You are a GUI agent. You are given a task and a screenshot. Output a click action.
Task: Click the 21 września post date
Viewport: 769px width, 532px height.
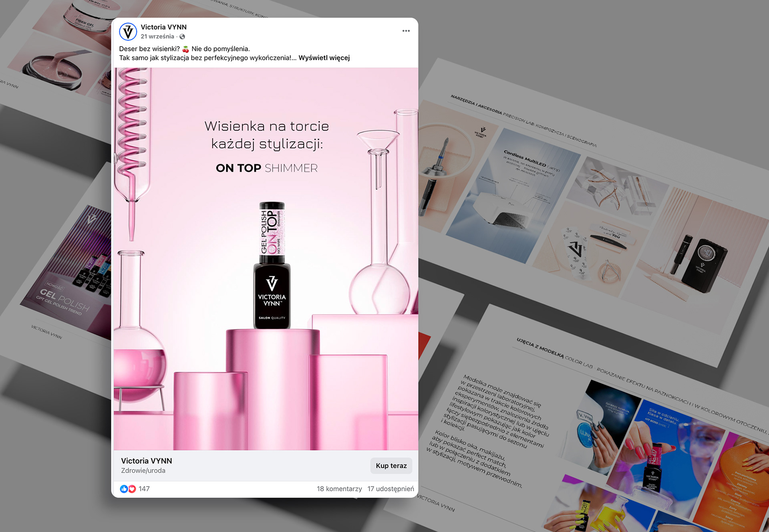point(157,36)
